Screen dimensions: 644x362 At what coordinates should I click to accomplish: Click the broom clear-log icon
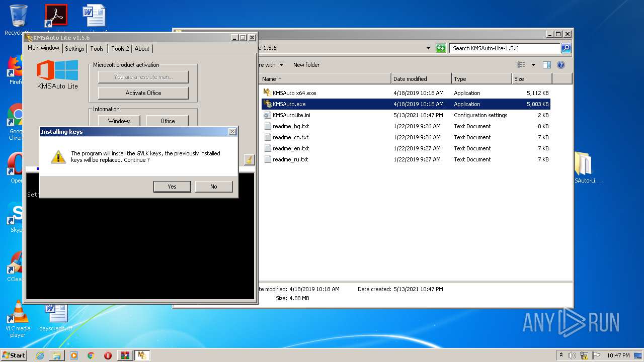point(249,160)
